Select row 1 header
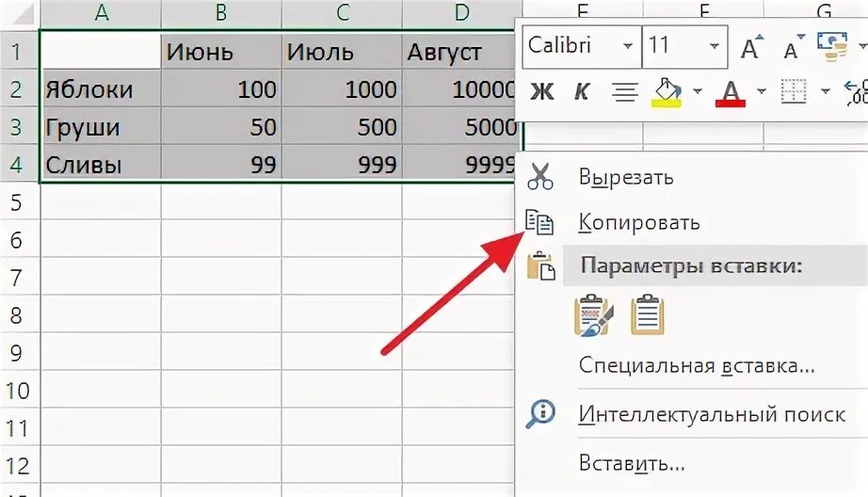The height and width of the screenshot is (497, 868). 20,51
